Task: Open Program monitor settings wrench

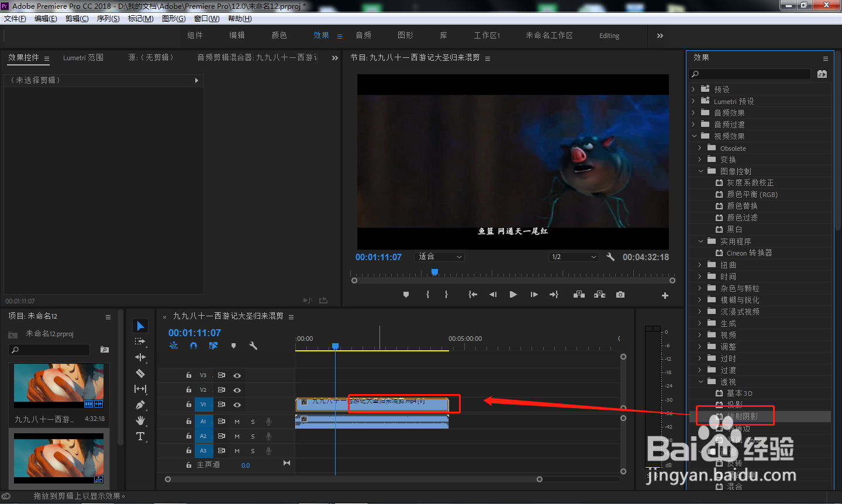Action: (x=610, y=257)
